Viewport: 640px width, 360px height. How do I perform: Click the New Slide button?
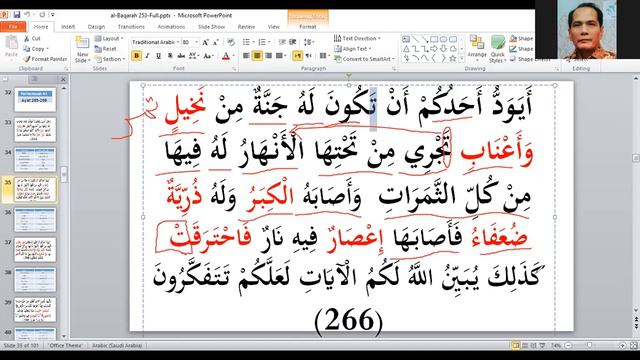pos(82,49)
